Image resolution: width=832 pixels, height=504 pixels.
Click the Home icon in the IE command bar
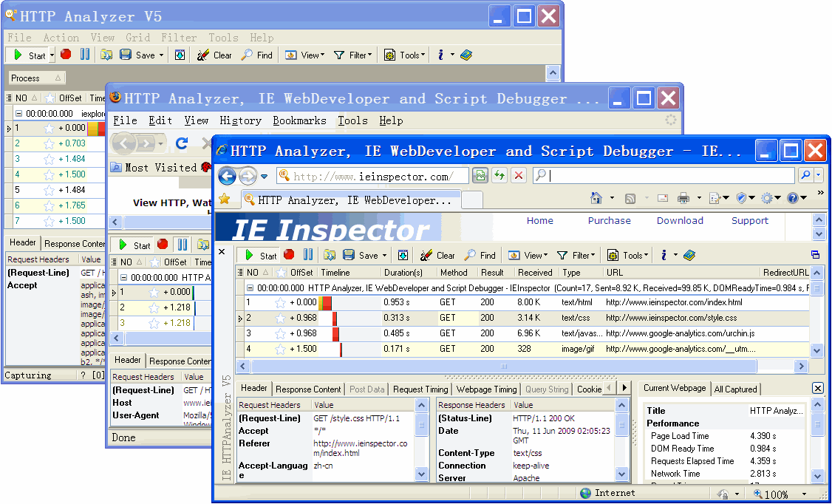[596, 198]
